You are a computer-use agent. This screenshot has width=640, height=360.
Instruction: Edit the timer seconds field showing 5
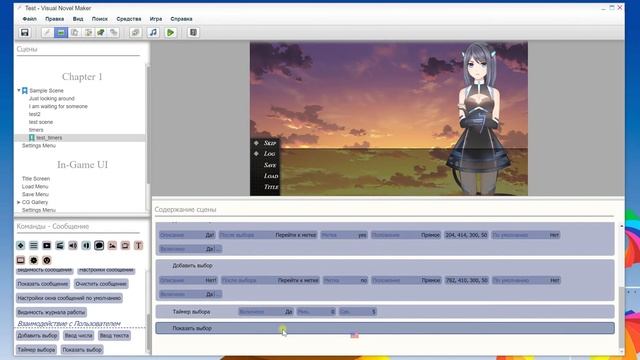358,311
